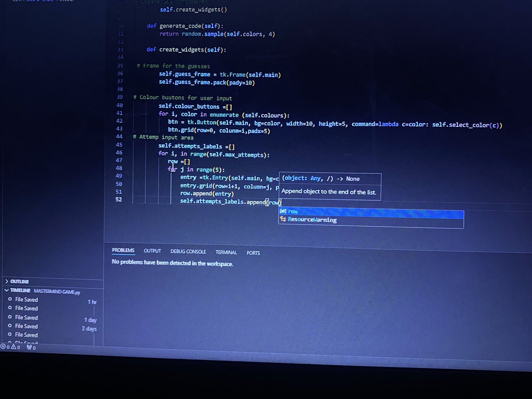Open the PORTS panel tab

pos(253,253)
